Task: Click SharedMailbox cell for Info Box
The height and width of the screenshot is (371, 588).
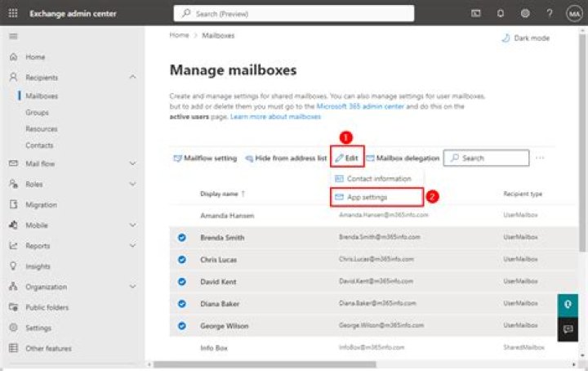Action: point(523,348)
